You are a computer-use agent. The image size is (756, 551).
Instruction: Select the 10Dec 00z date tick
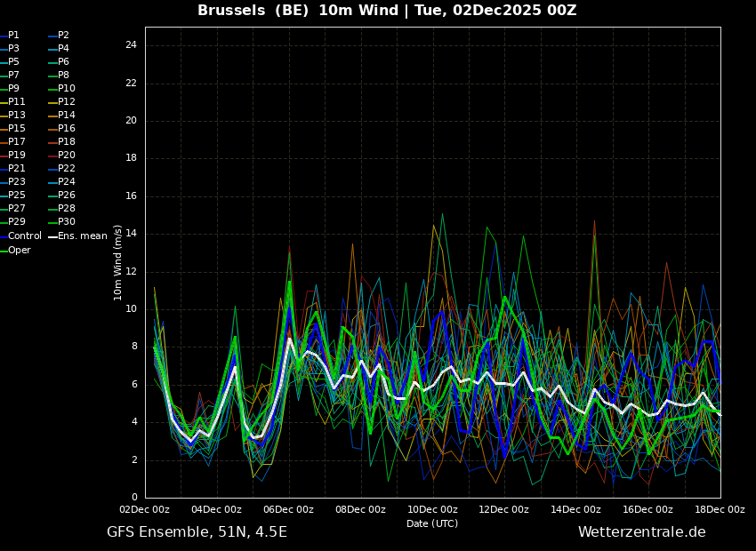432,509
